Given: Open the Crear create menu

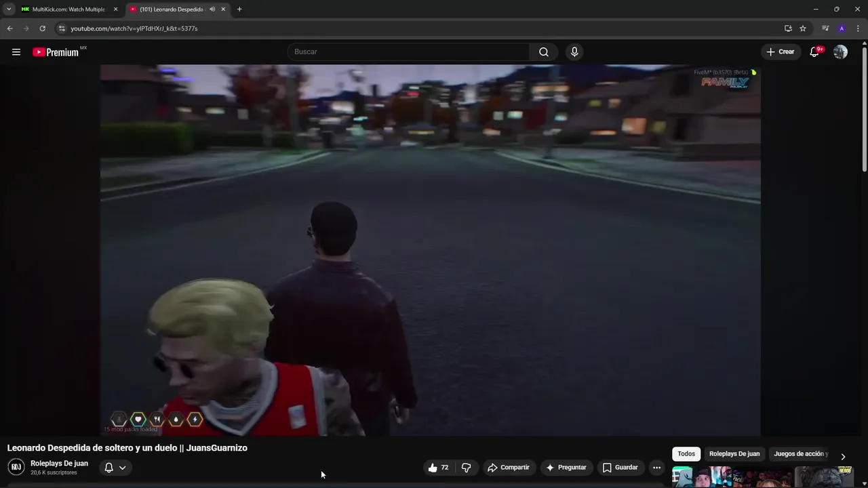Looking at the screenshot, I should pyautogui.click(x=781, y=52).
